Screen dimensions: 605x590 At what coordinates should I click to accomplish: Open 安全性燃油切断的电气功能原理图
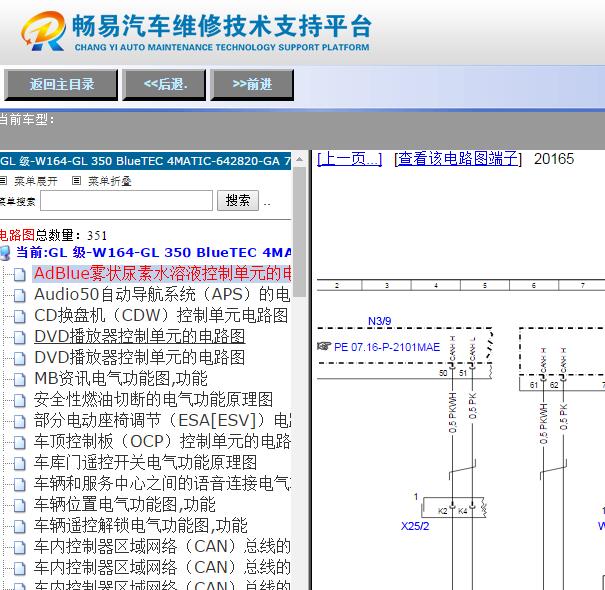tap(153, 399)
